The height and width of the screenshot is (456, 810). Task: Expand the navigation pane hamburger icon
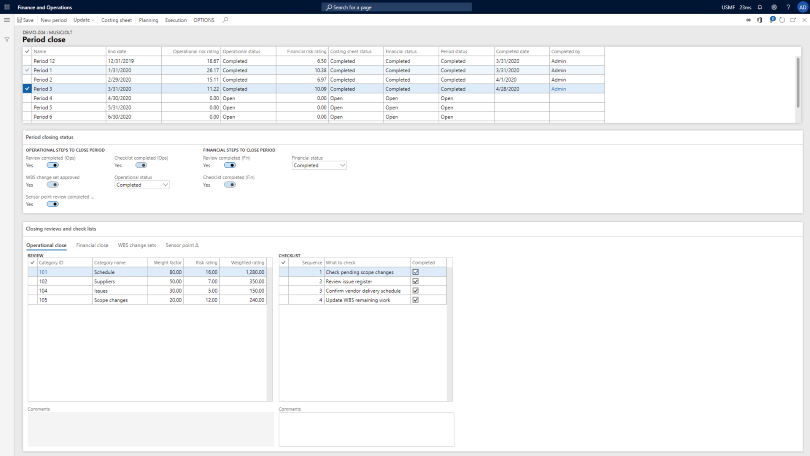pyautogui.click(x=7, y=19)
